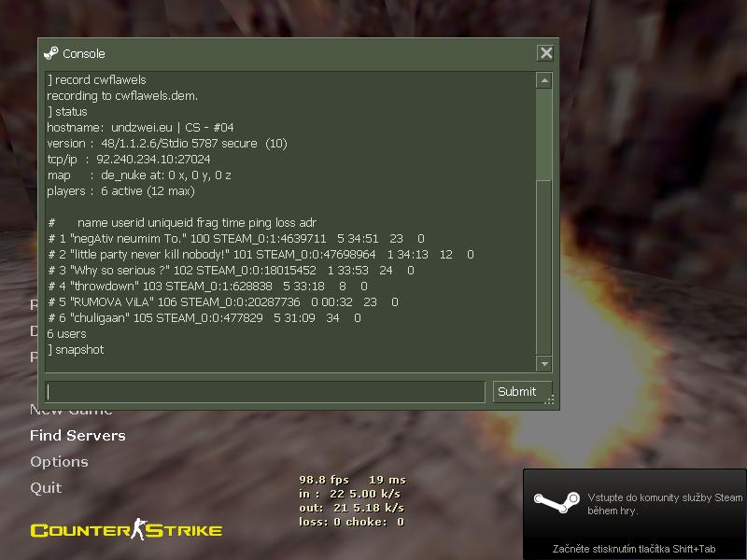This screenshot has width=747, height=560.
Task: Click the map 'de_nuke' line
Action: click(x=139, y=175)
